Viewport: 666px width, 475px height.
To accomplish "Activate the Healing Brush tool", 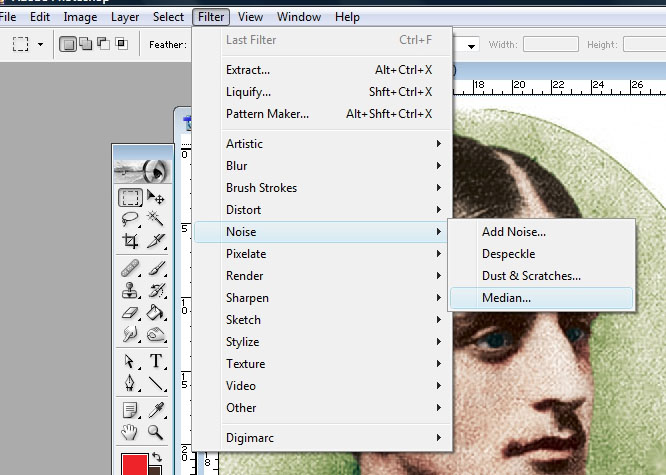I will pos(130,268).
